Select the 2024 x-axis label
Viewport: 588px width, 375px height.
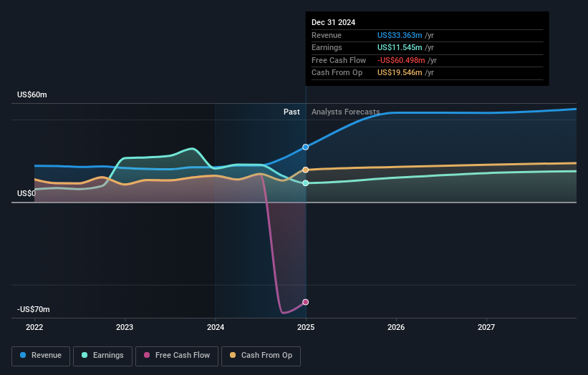coord(216,327)
